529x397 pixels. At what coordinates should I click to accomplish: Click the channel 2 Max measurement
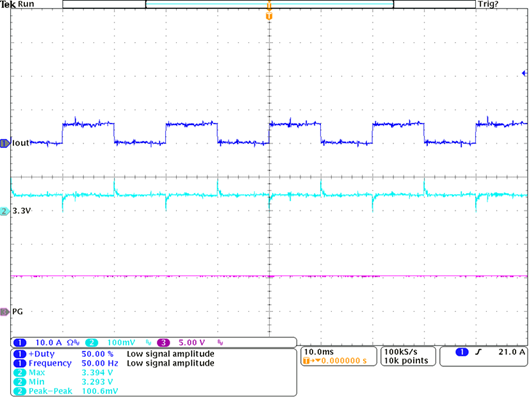[x=63, y=373]
